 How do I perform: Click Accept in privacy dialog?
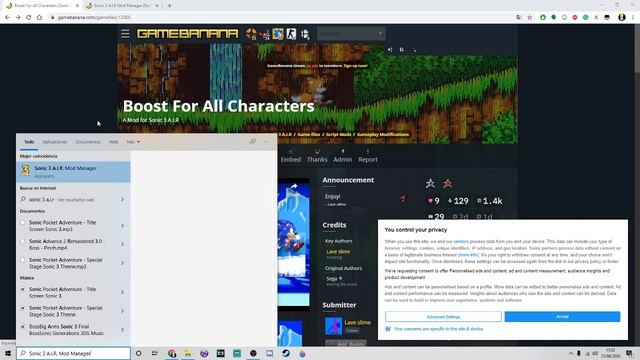562,317
